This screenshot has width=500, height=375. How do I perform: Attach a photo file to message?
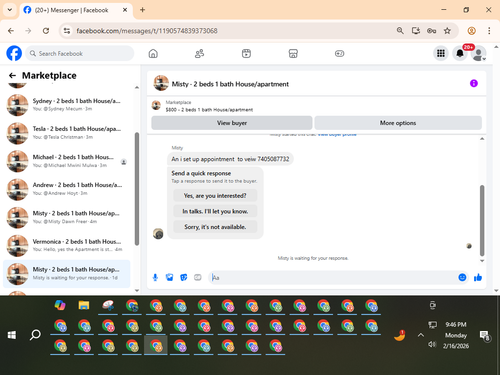(169, 277)
